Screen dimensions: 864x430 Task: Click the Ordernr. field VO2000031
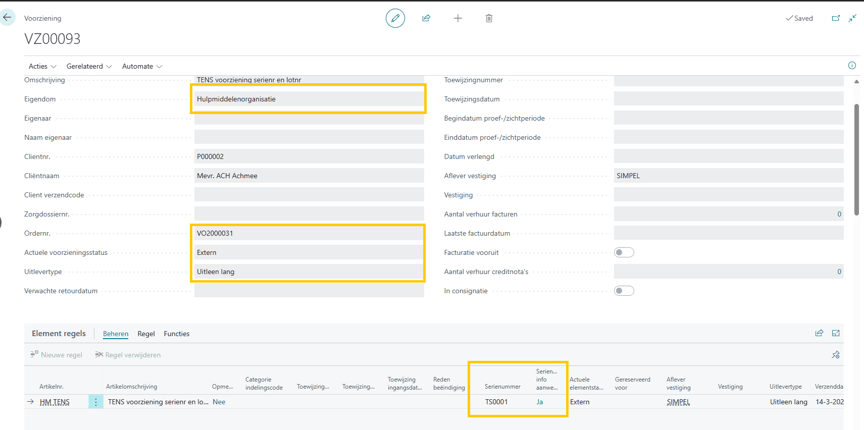pyautogui.click(x=309, y=233)
